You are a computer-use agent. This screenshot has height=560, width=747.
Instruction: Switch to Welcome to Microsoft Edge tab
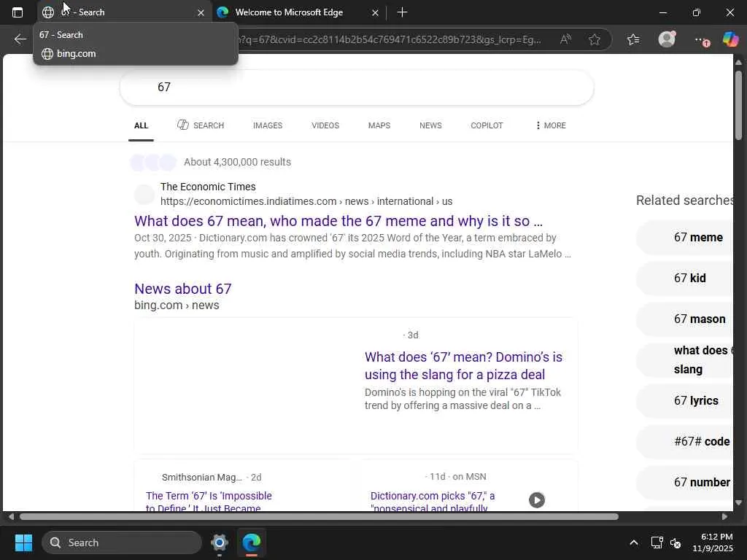pos(289,12)
